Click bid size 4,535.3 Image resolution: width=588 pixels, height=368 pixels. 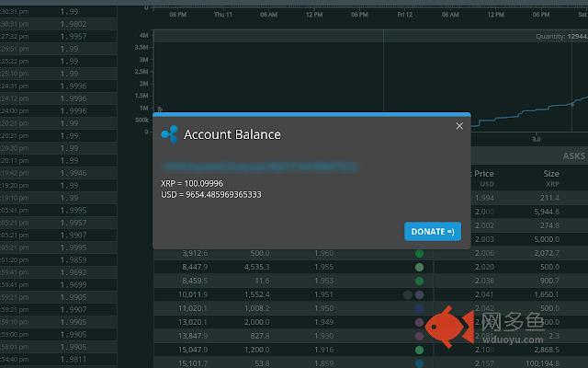click(x=257, y=267)
